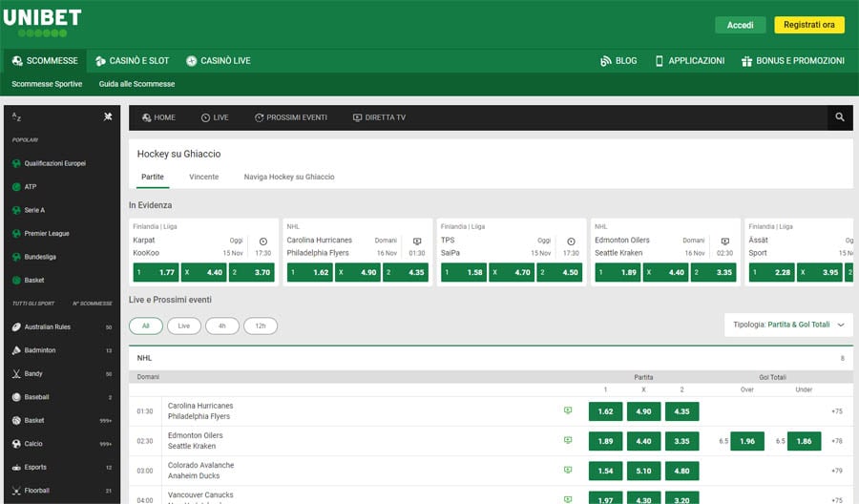The image size is (859, 504).
Task: Expand +79 markets for Colorado Avalanche match
Action: pos(836,471)
